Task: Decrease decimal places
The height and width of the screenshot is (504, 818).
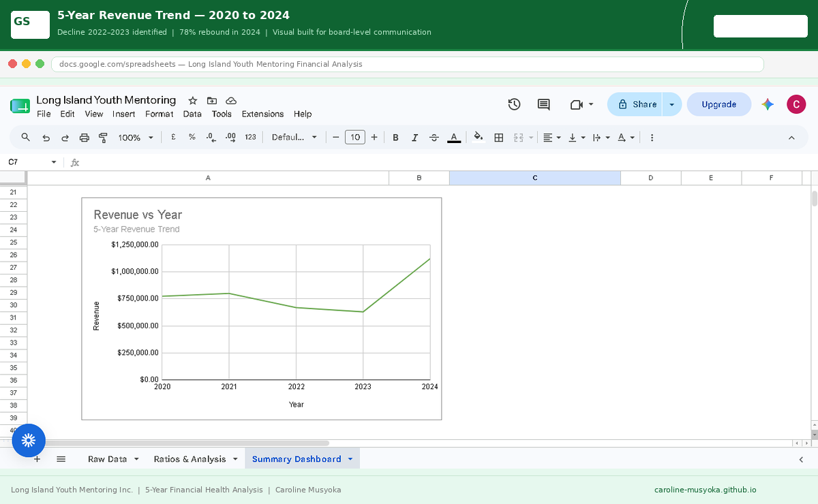Action: click(x=211, y=137)
